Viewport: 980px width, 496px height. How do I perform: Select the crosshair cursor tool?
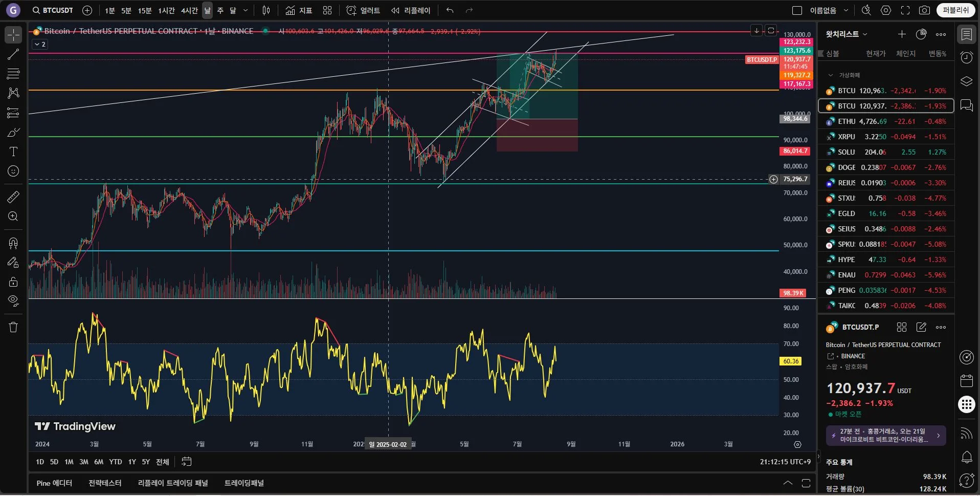click(x=13, y=35)
